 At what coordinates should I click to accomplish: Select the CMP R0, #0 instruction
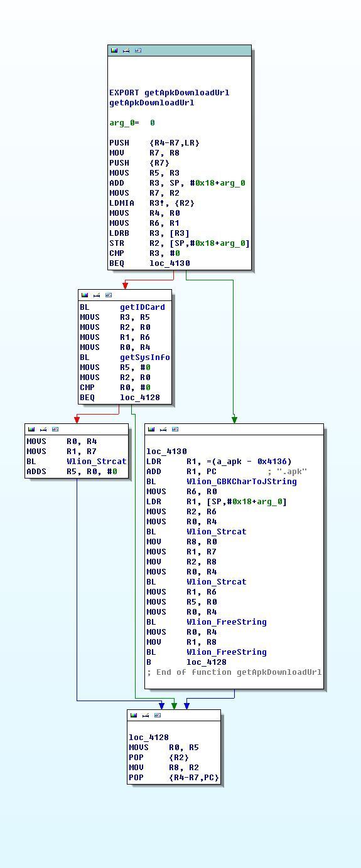[115, 388]
